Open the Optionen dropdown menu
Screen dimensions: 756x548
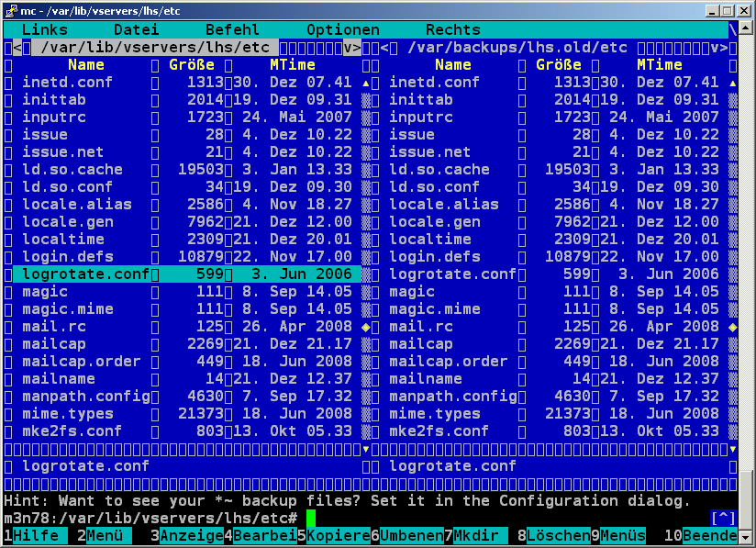tap(342, 30)
